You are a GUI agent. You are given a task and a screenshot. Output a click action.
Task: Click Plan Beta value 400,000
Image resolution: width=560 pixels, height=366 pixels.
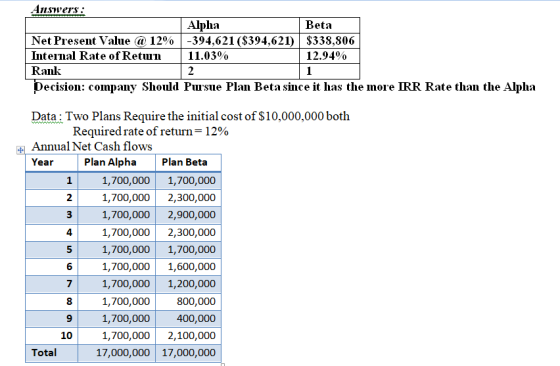188,319
